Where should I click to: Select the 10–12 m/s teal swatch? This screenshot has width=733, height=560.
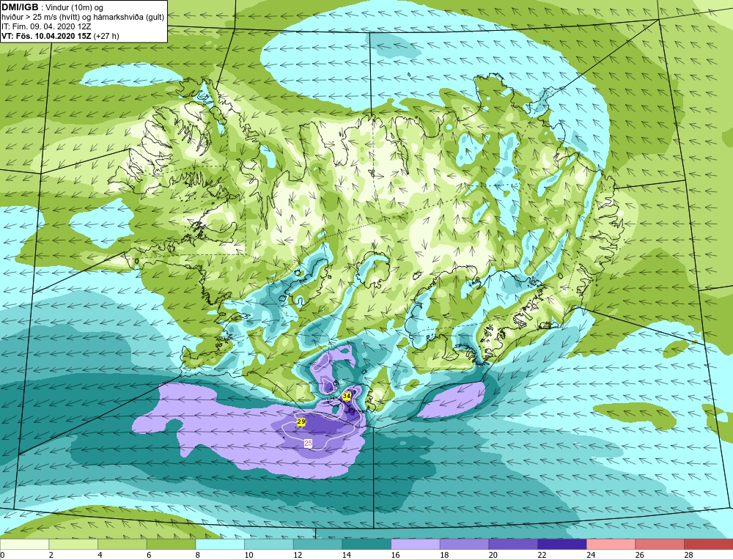pyautogui.click(x=269, y=545)
